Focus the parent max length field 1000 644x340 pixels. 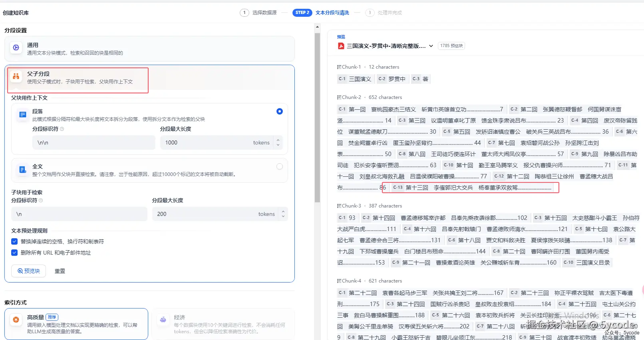click(x=221, y=142)
